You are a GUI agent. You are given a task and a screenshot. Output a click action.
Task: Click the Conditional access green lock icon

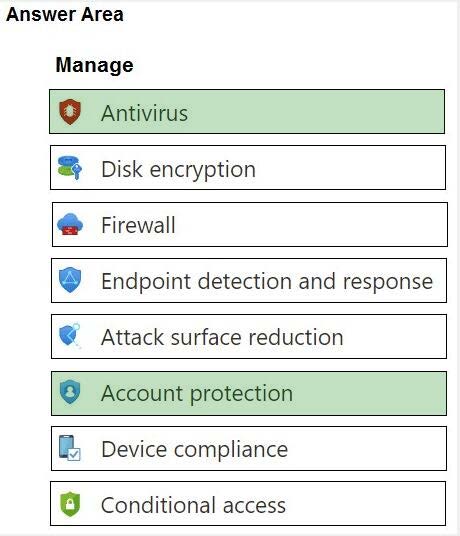[x=70, y=504]
